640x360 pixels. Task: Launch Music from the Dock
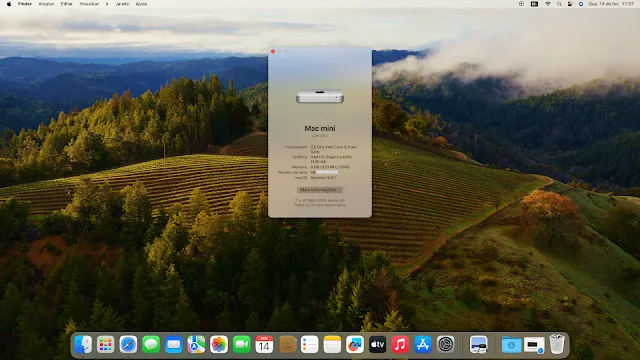400,344
